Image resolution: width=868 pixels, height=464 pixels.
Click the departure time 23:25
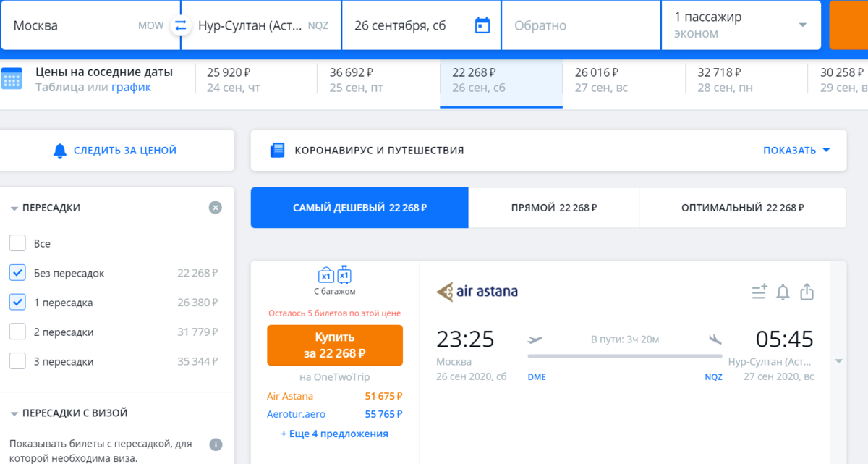point(465,339)
